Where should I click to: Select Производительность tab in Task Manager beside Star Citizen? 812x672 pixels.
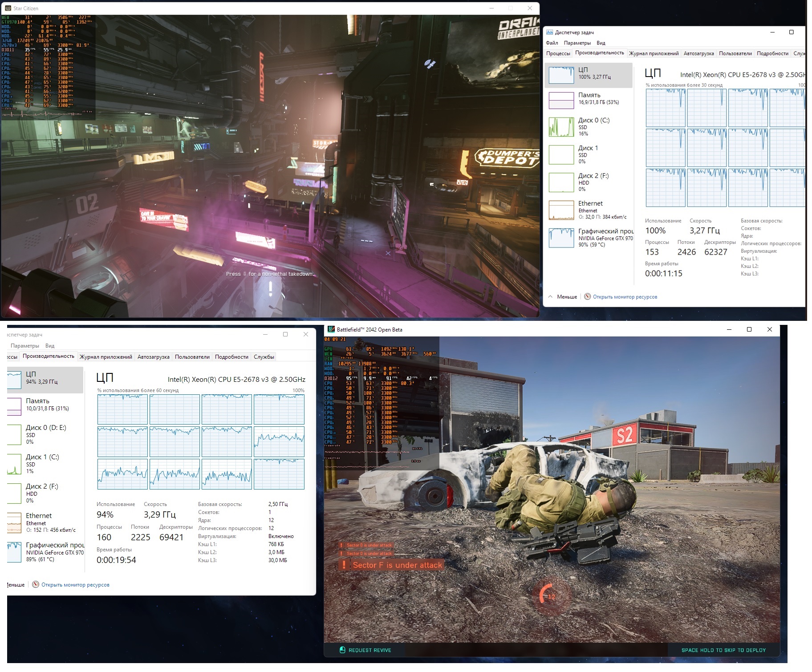coord(600,53)
